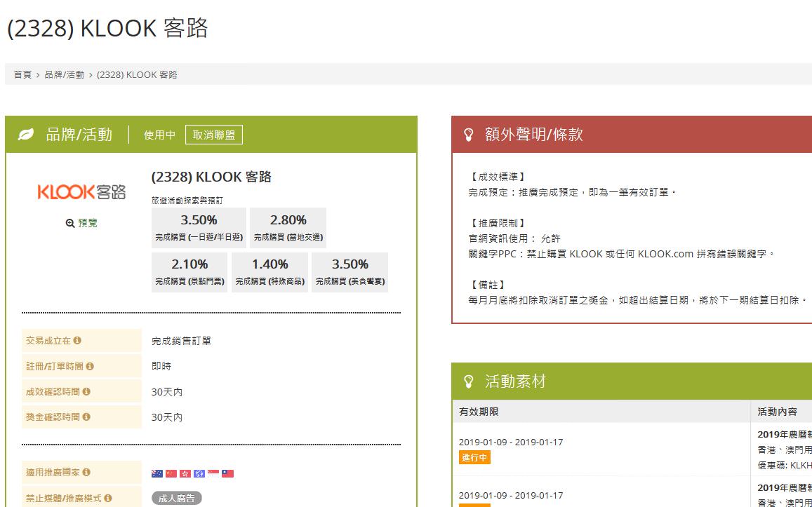Image resolution: width=812 pixels, height=507 pixels.
Task: Open 品牌/活動 breadcrumb link
Action: point(64,74)
